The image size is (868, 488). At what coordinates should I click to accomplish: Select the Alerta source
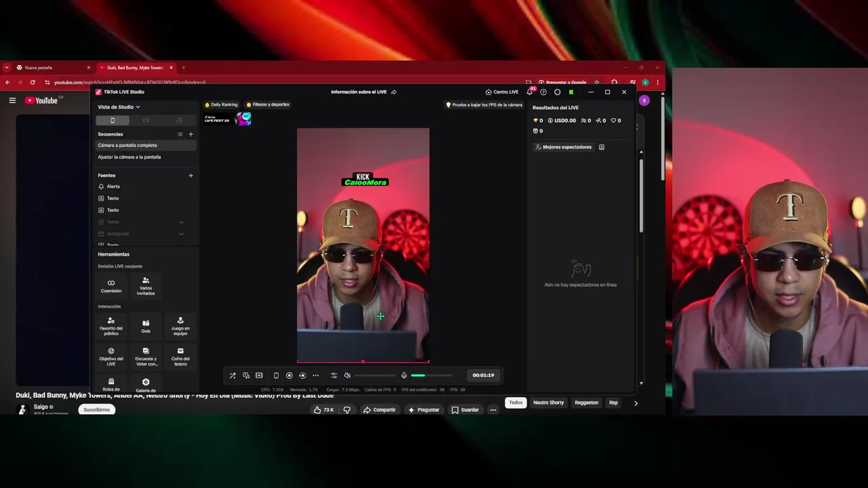pos(145,186)
